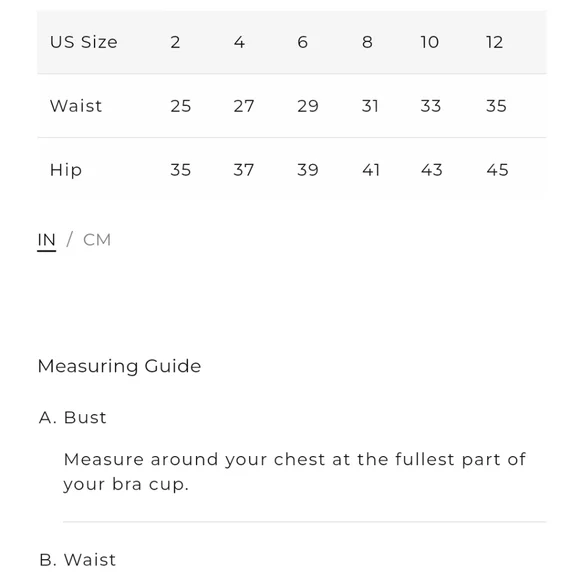Click the Measuring Guide heading
The image size is (580, 579).
119,366
